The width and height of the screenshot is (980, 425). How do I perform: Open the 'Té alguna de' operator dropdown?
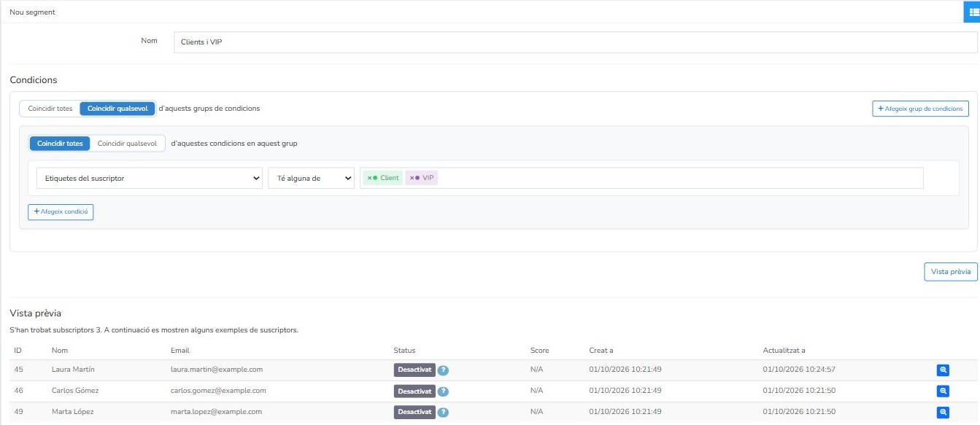(311, 178)
